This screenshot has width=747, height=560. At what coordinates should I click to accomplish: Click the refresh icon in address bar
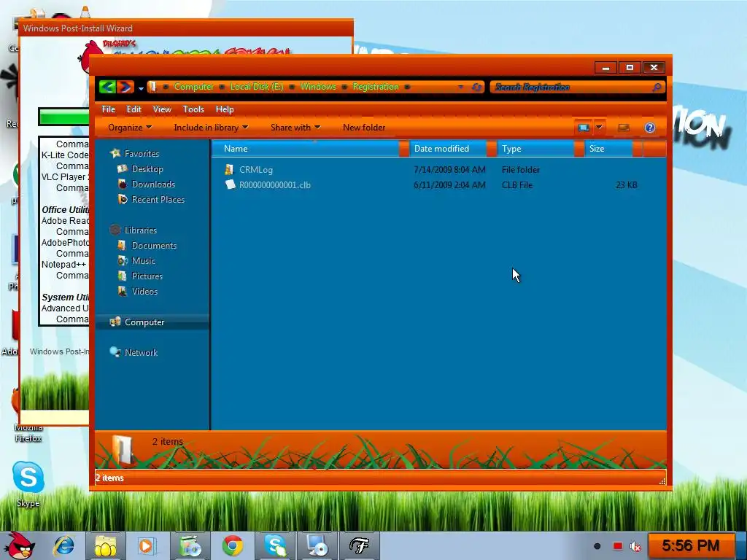coord(476,87)
